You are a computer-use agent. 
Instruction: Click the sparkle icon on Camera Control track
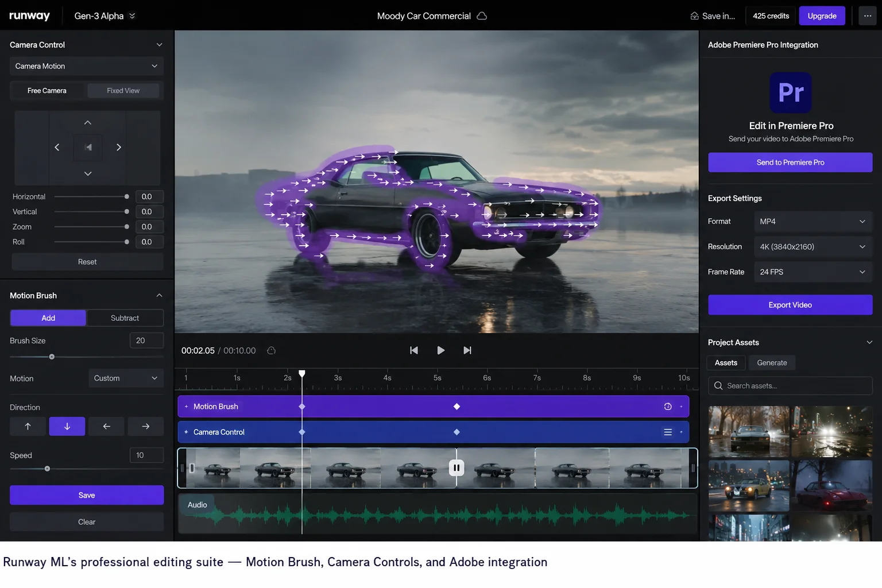point(186,432)
